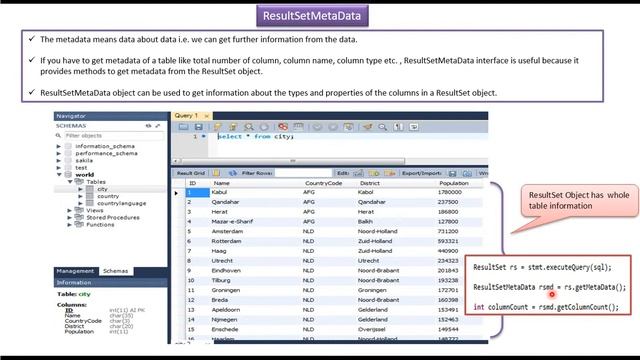Export recordset with save icon

[452, 173]
